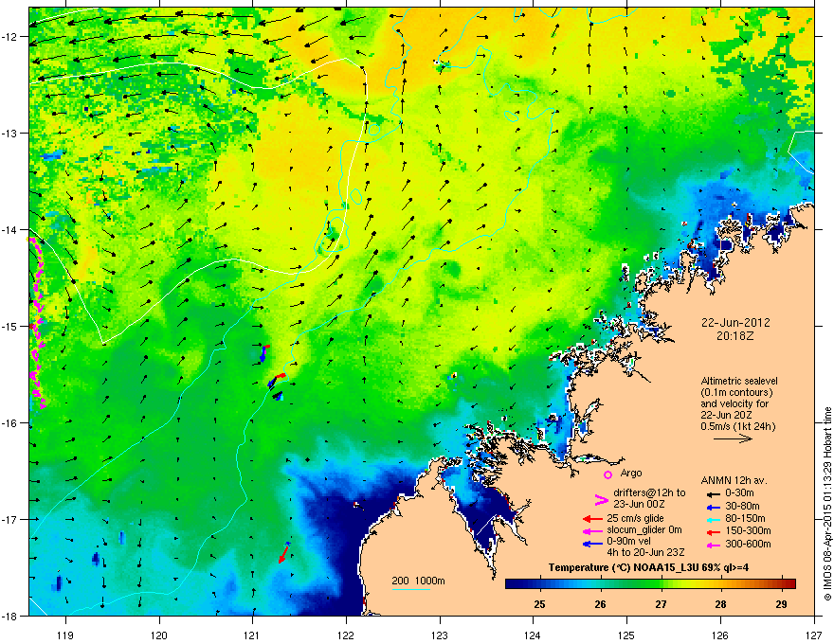The image size is (834, 644).
Task: Click the magenta drifters chevron legend symbol
Action: click(601, 499)
